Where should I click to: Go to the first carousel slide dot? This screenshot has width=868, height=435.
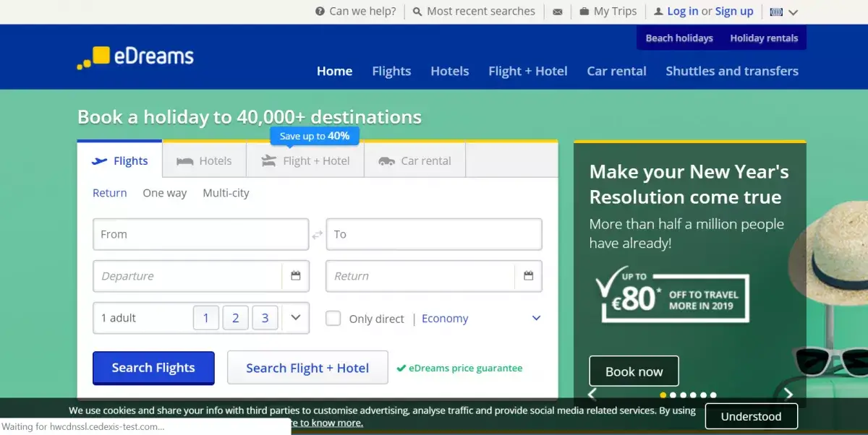[x=663, y=395]
